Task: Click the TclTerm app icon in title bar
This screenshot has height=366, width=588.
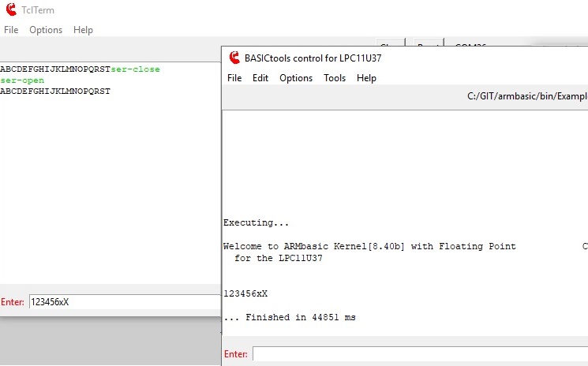Action: (x=11, y=10)
